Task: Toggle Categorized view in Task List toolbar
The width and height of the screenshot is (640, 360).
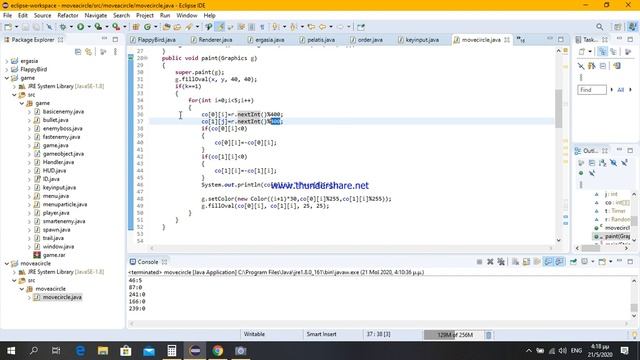Action: coord(602,52)
